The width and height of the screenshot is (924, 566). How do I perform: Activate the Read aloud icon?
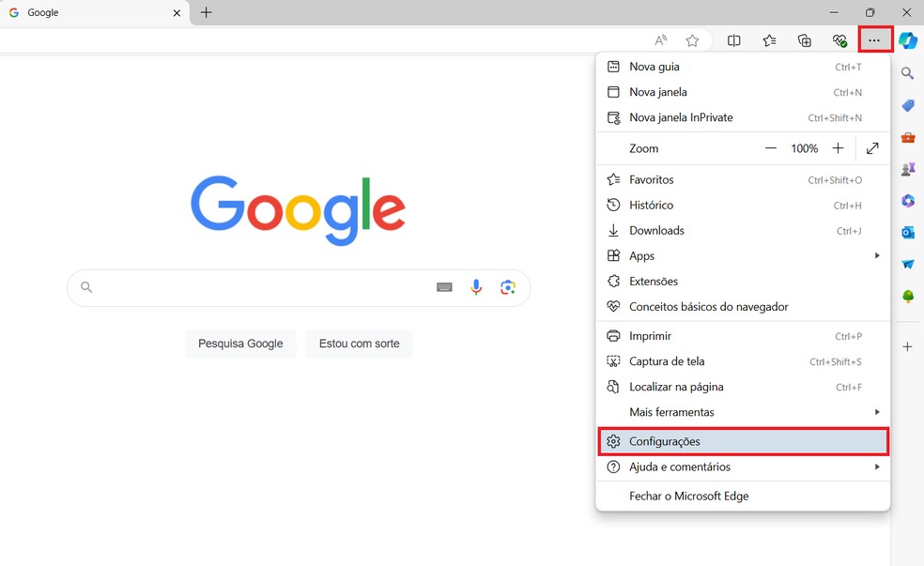660,40
